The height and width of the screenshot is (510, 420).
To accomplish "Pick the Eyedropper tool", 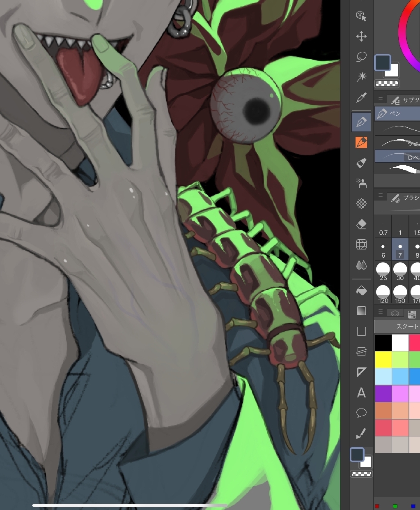I will click(361, 98).
